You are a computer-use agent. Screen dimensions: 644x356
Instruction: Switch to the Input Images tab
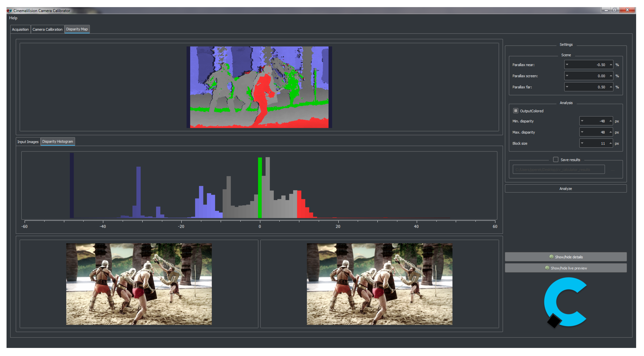coord(28,142)
